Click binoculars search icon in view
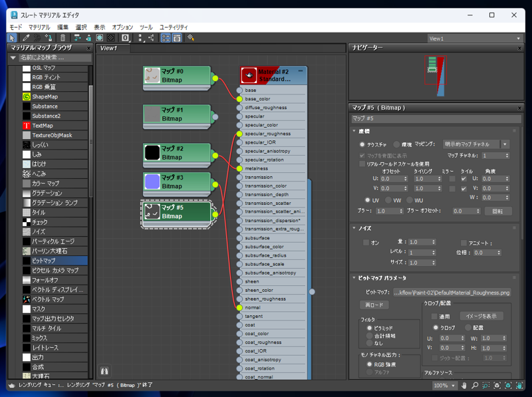 point(104,371)
